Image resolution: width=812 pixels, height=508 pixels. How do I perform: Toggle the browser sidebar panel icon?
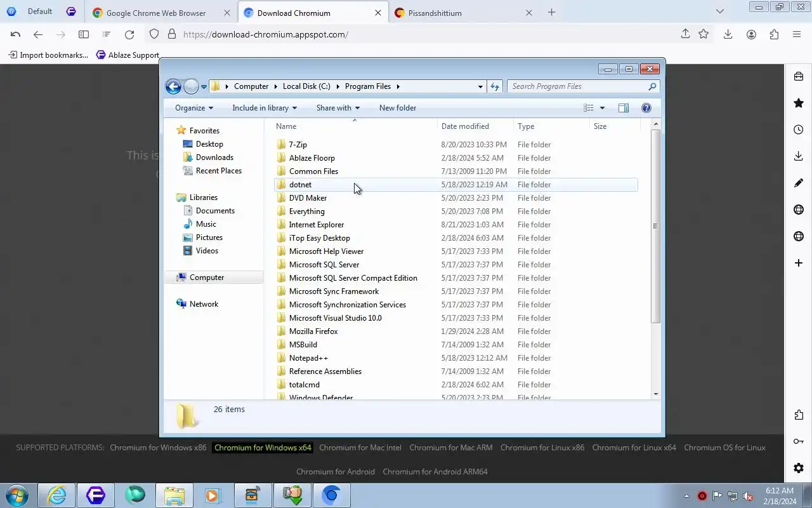[84, 34]
